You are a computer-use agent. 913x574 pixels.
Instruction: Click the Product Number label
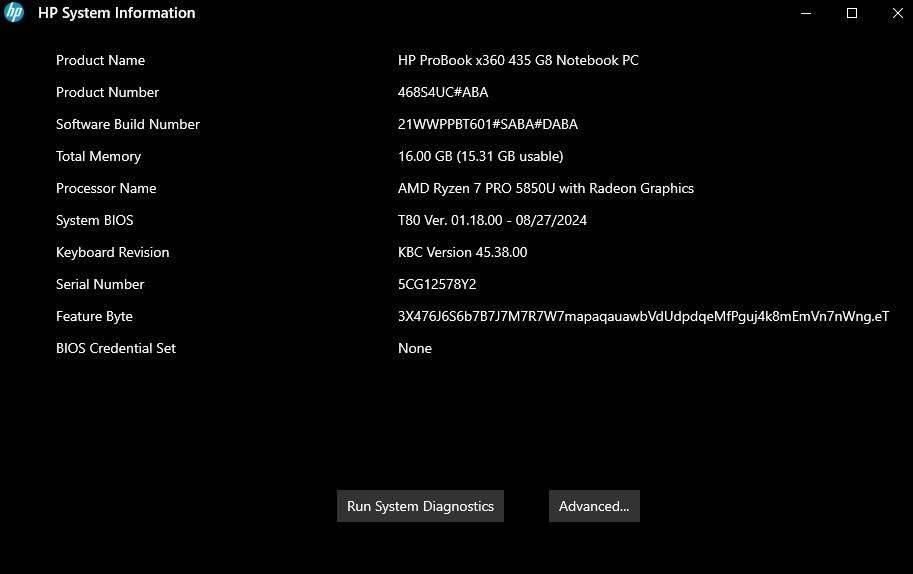coord(107,92)
